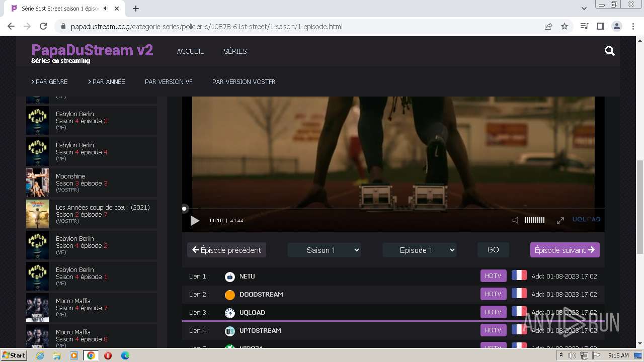Open the ACCUEIL menu item
The image size is (644, 362).
click(x=190, y=51)
